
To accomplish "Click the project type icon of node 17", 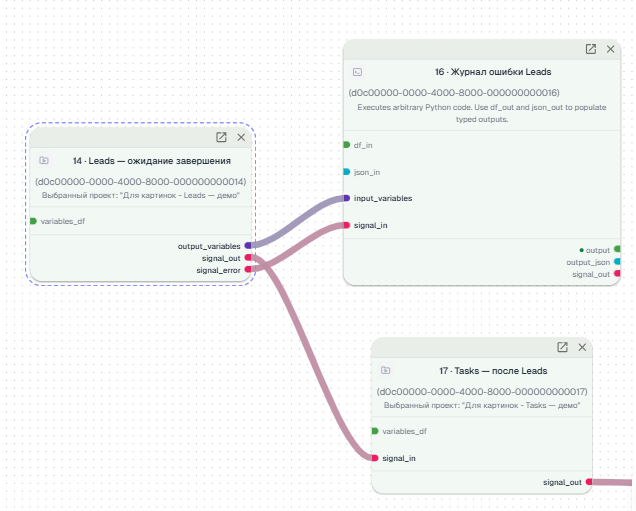I will point(386,370).
